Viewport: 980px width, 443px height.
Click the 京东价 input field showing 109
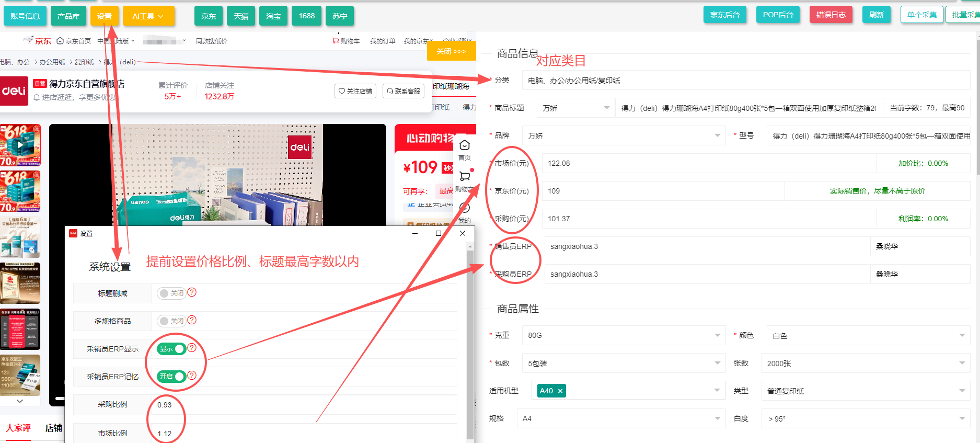pyautogui.click(x=663, y=191)
